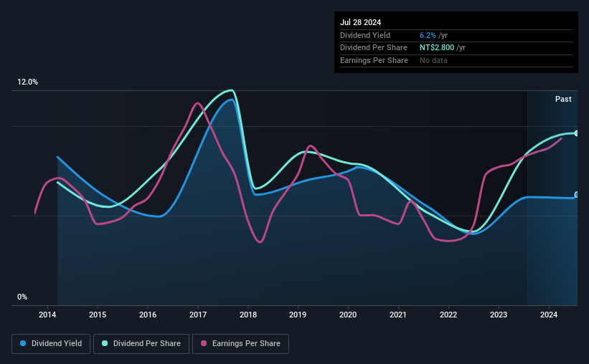The height and width of the screenshot is (364, 589).
Task: Click the 2017 x-axis label
Action: tap(198, 315)
